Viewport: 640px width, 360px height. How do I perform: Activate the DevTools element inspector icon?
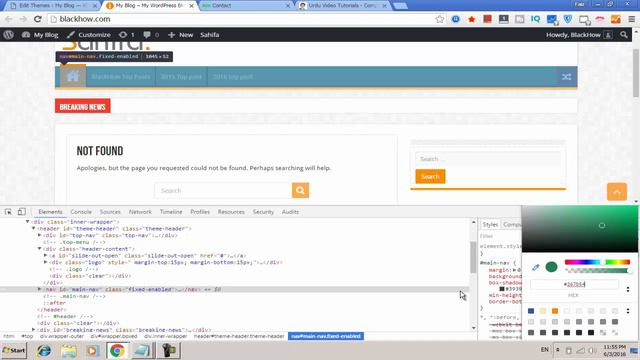click(x=8, y=211)
